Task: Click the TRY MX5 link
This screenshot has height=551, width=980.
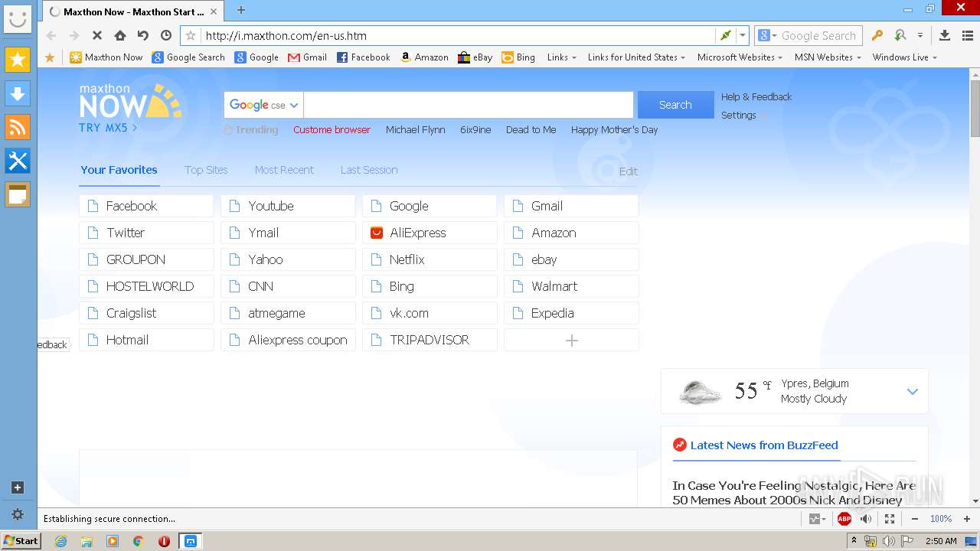Action: 108,128
